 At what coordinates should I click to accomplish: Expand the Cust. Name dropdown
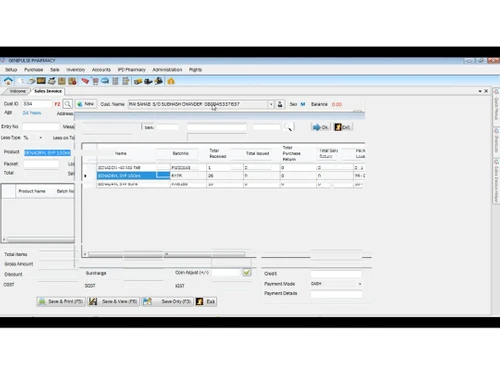pos(271,104)
